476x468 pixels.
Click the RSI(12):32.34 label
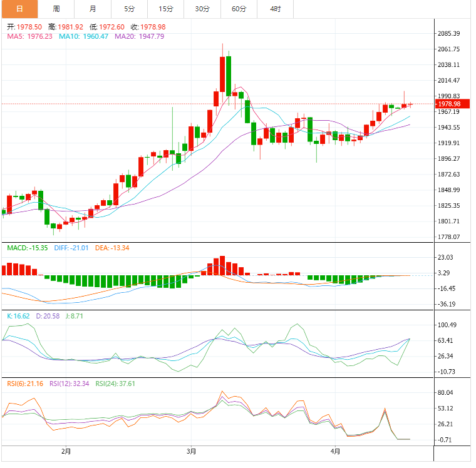coord(70,384)
